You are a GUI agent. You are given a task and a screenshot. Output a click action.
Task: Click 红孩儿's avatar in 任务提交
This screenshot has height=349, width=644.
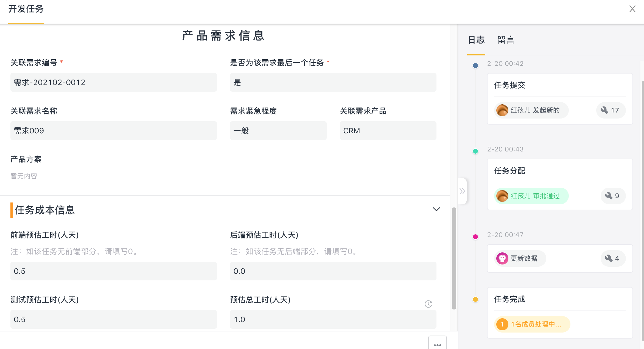502,110
